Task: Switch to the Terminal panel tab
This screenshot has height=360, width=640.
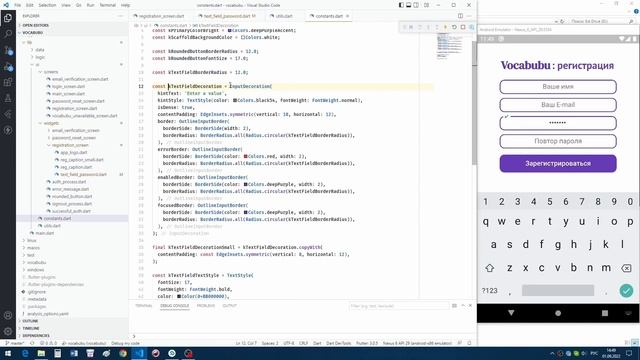Action: point(143,306)
